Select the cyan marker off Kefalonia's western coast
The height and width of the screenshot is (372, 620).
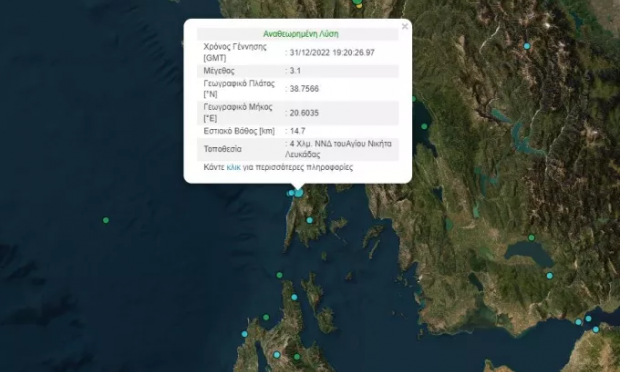pyautogui.click(x=244, y=334)
